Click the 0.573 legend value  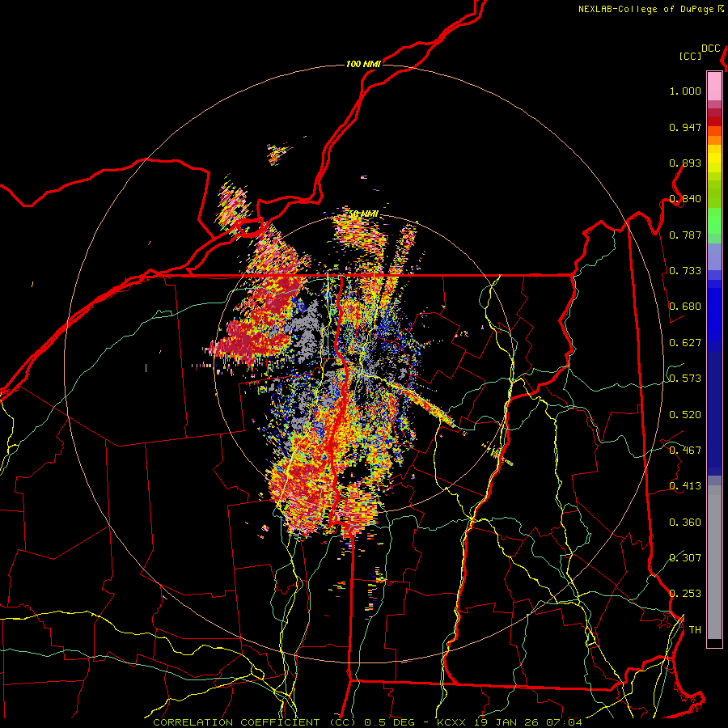pos(685,379)
